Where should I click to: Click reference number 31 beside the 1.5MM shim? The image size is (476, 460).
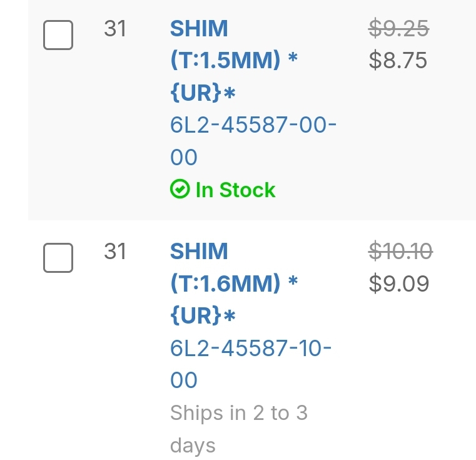(x=115, y=29)
